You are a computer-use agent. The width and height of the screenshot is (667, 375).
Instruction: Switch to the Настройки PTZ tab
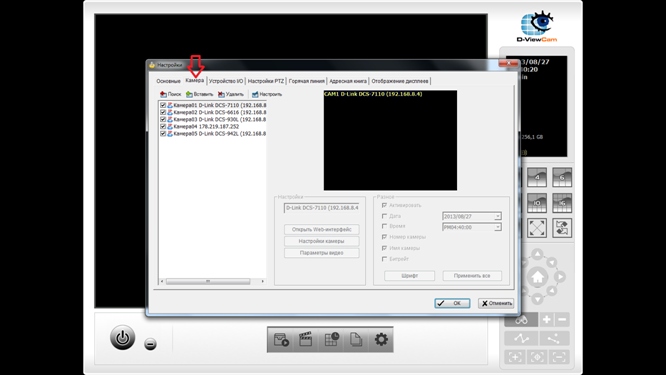click(x=265, y=81)
